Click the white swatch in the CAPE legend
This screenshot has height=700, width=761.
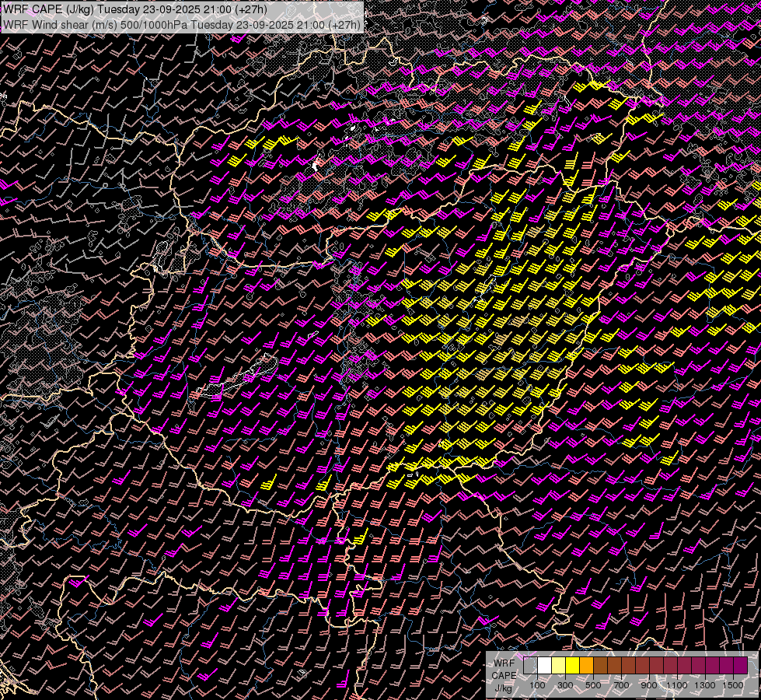(x=544, y=666)
